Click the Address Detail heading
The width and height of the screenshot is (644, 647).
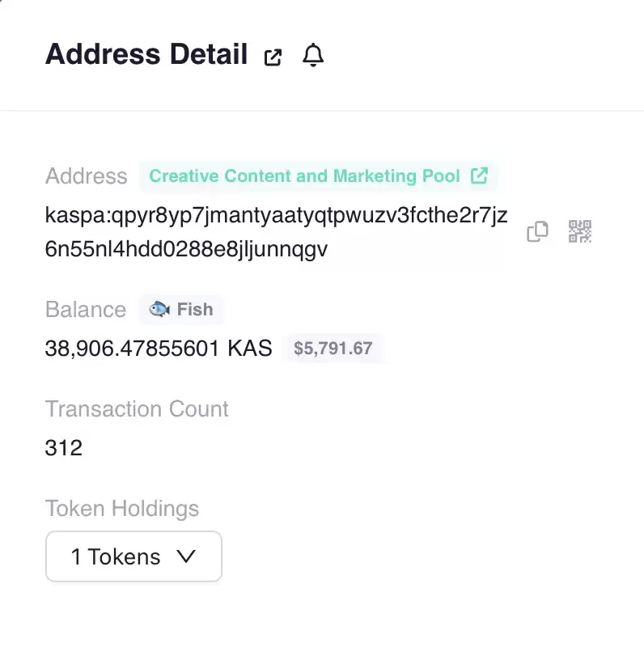tap(146, 54)
